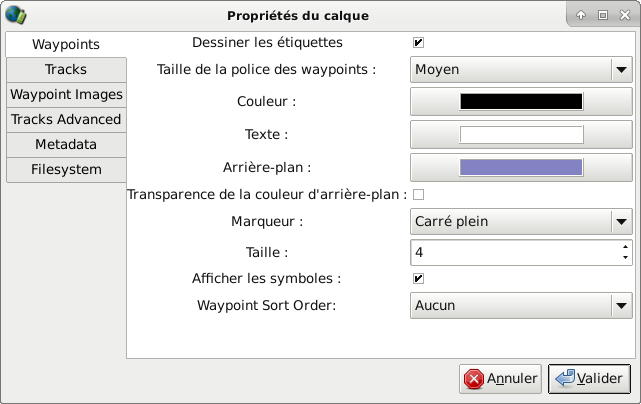Screen dimensions: 641x404
Task: Click the maximize window icon
Action: point(603,15)
